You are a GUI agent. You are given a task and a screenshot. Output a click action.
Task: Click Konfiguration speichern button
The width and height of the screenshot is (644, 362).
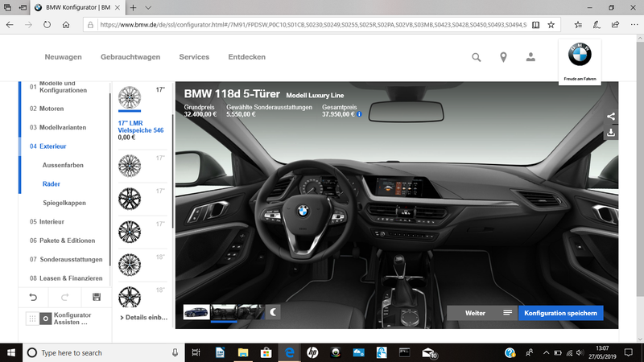pos(560,313)
